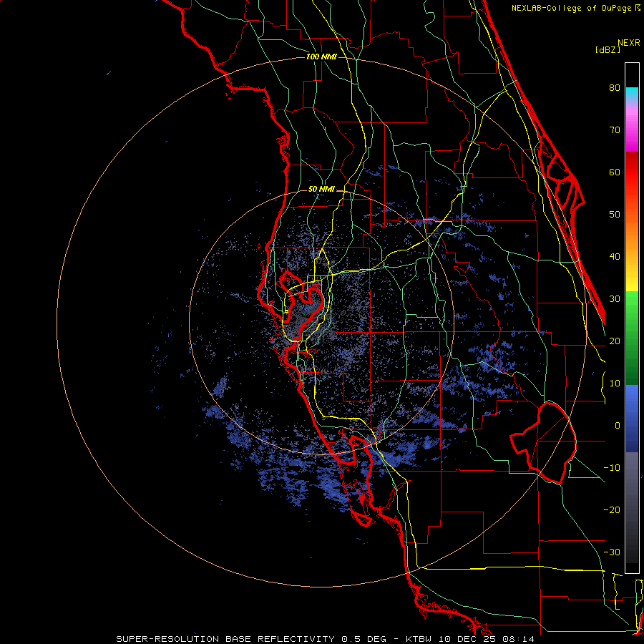The width and height of the screenshot is (644, 644).
Task: Click the -10 value on the dBZ scale
Action: (612, 468)
